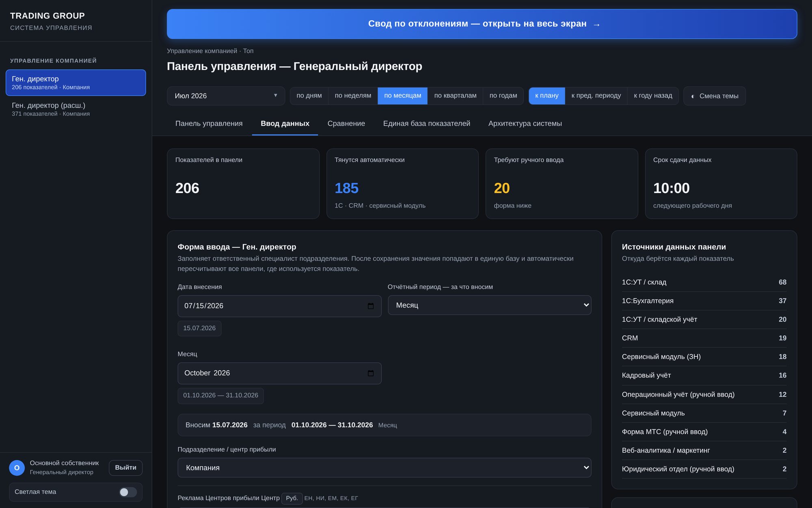The width and height of the screenshot is (812, 508).
Task: Click Форма МТС (ручной ввод) row
Action: (x=704, y=432)
